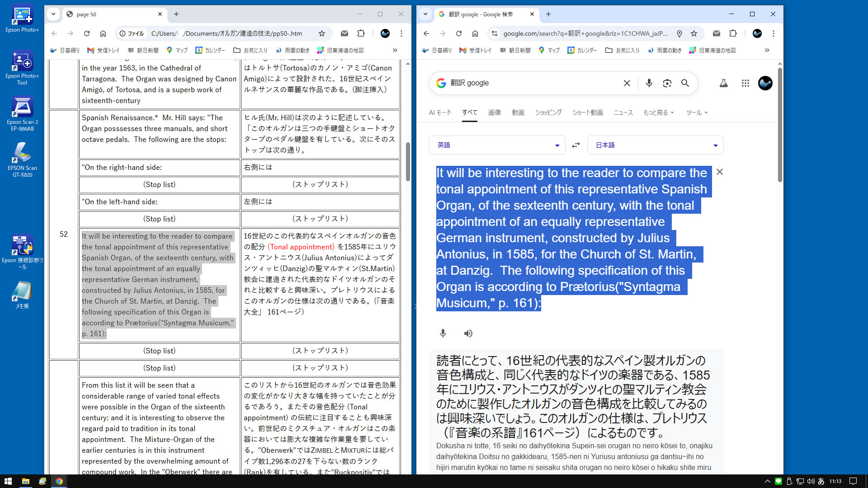Open Chrome from the Windows taskbar
This screenshot has width=868, height=488.
(59, 481)
